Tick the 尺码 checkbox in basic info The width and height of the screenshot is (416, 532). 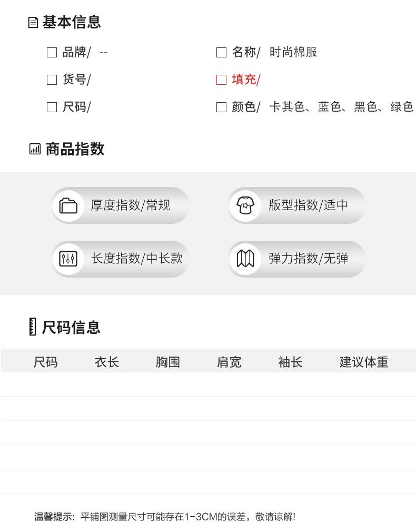click(x=52, y=107)
